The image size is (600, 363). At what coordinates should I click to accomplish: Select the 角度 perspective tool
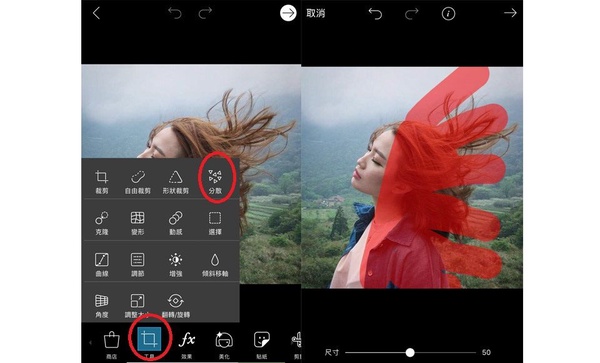pos(101,306)
